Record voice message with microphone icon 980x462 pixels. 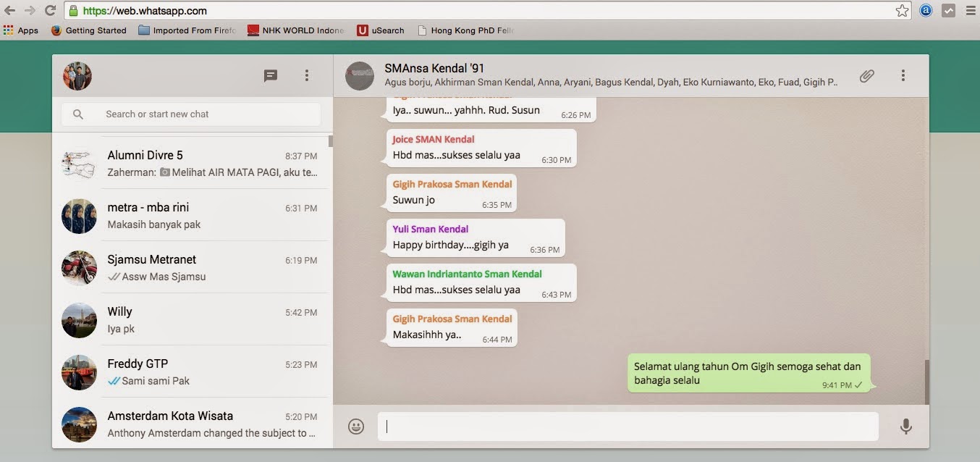(x=905, y=427)
